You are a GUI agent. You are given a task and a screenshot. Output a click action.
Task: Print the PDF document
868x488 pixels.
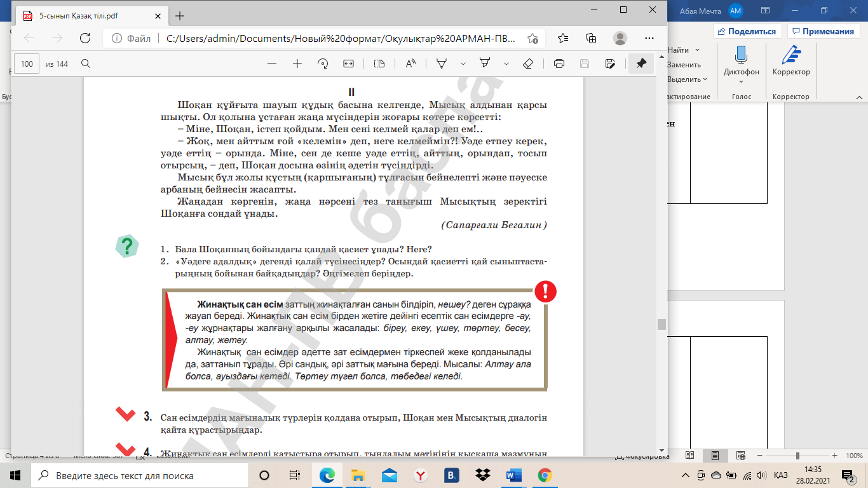(559, 64)
